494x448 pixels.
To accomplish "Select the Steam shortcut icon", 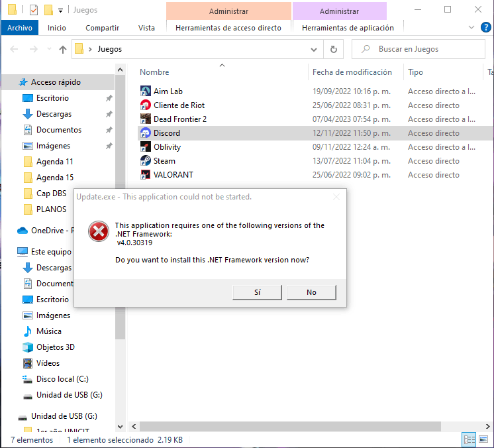I will tap(145, 160).
